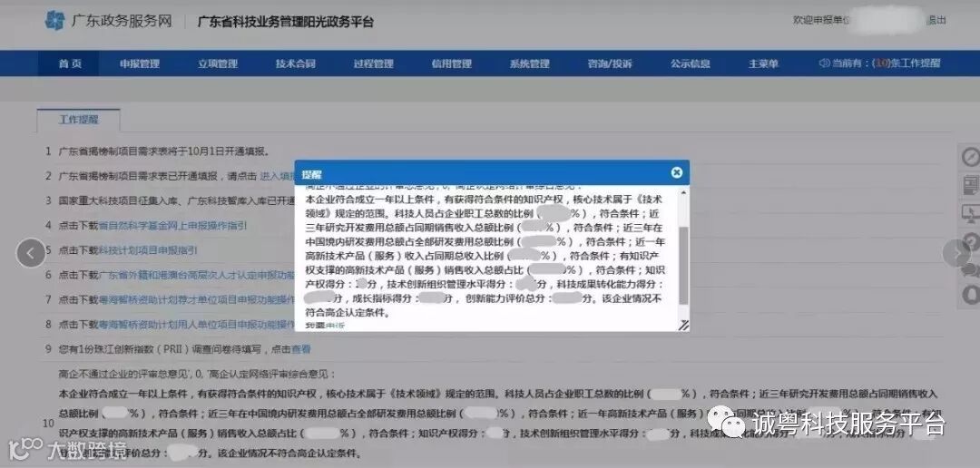
Task: Open the document news icon in the right sidebar
Action: tap(971, 185)
